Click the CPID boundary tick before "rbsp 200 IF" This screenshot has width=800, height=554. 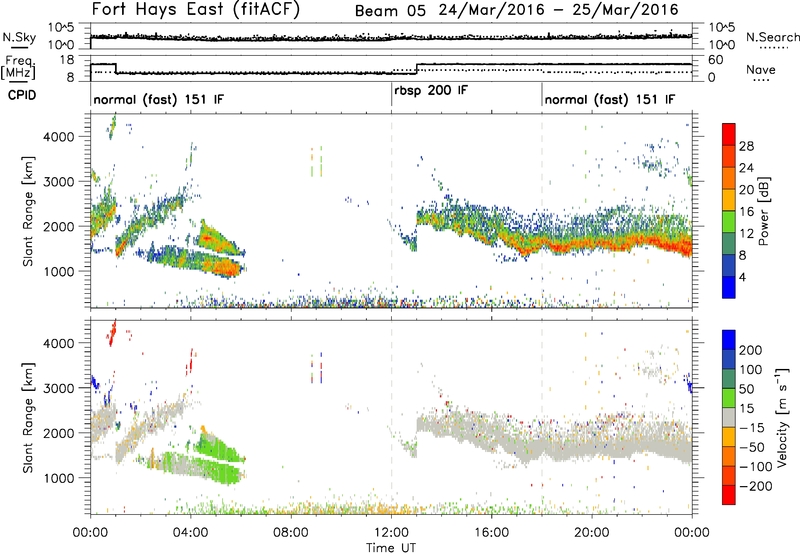[x=391, y=94]
